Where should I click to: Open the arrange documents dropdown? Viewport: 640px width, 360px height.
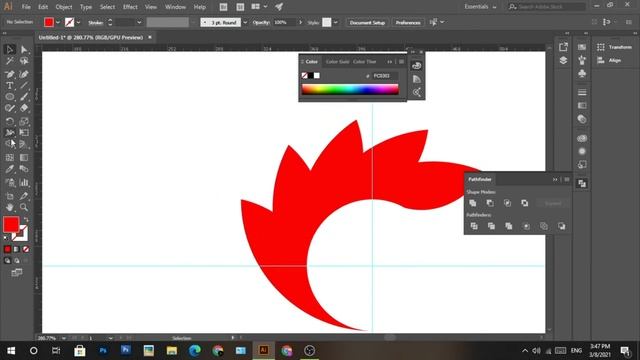click(x=259, y=7)
